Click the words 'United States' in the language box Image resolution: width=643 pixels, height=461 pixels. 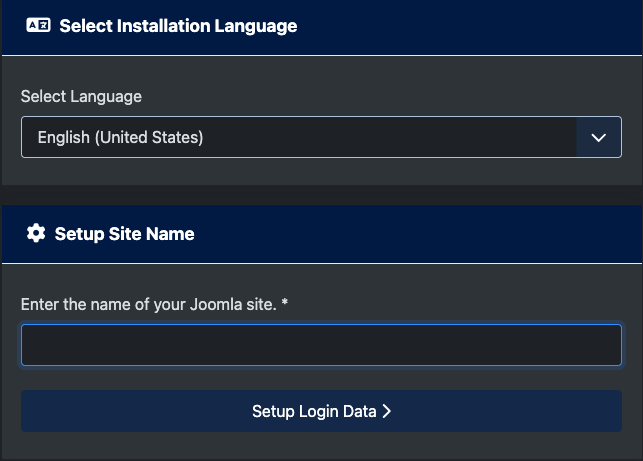click(149, 137)
